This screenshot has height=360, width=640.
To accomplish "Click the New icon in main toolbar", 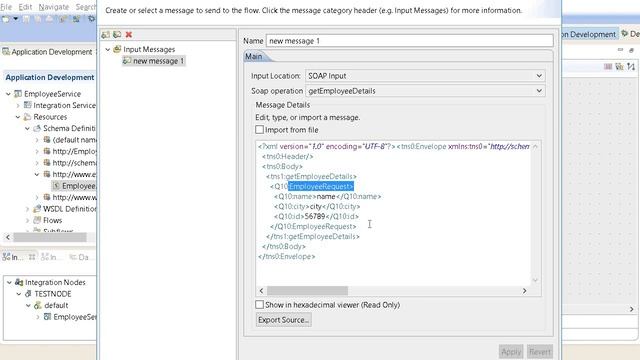I will (6, 19).
